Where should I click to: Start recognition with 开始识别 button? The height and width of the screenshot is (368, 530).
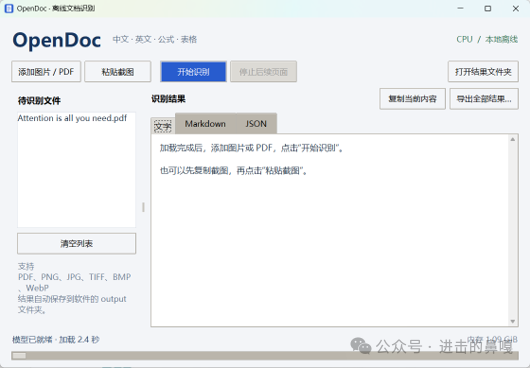coord(193,72)
